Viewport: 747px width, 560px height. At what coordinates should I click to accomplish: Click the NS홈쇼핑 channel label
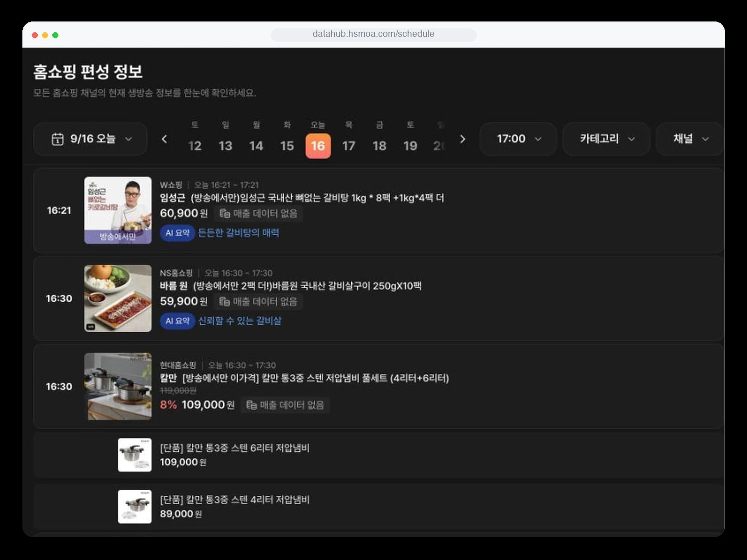point(176,273)
